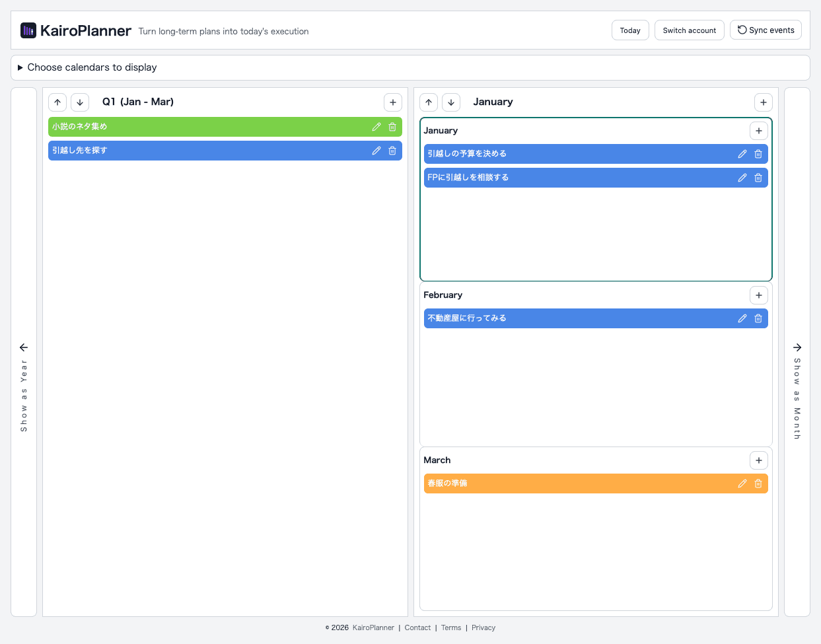The image size is (821, 644).
Task: Click the KairoPlanner logo icon
Action: tap(28, 30)
